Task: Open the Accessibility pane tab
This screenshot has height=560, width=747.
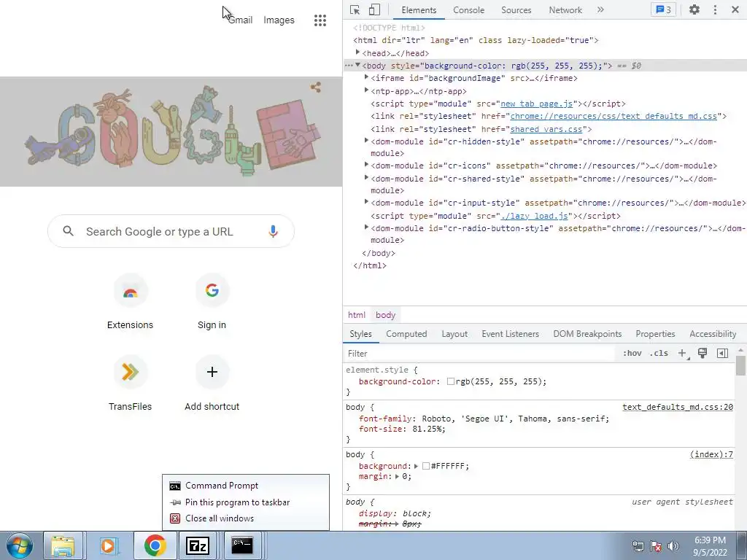Action: click(713, 334)
